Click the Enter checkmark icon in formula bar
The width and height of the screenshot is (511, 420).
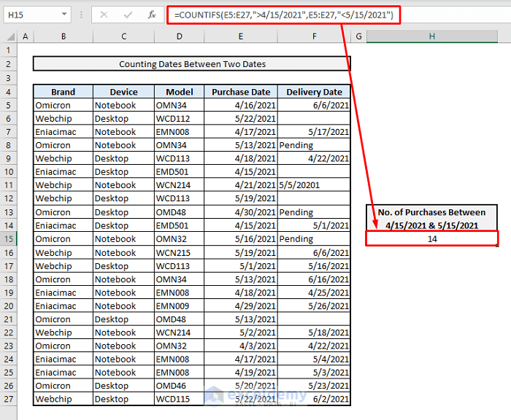(128, 15)
